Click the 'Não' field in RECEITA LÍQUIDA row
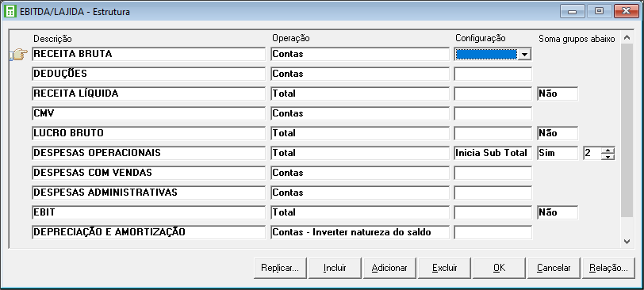644x290 pixels. [x=558, y=93]
